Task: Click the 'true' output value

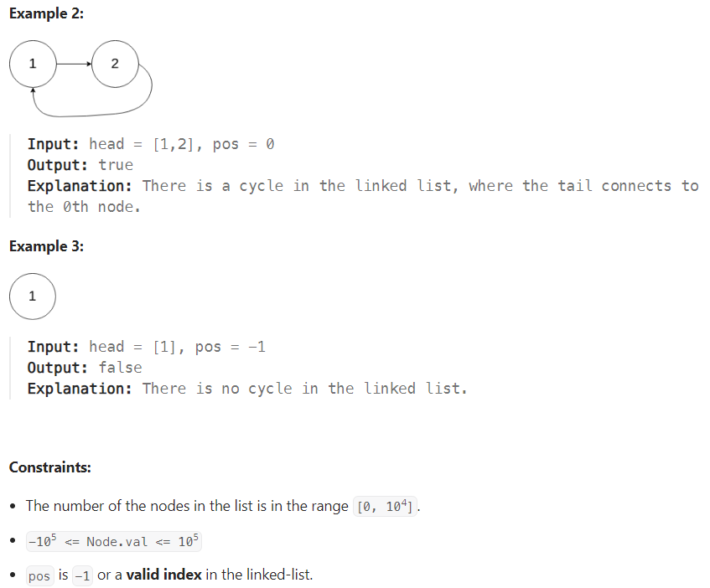Action: coord(116,165)
